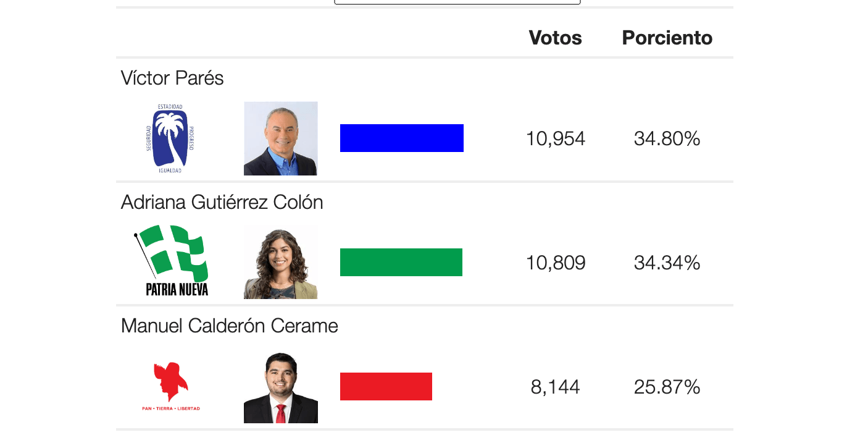Click the blue palm tree party logo
Viewport: 868px width, 435px height.
[170, 138]
